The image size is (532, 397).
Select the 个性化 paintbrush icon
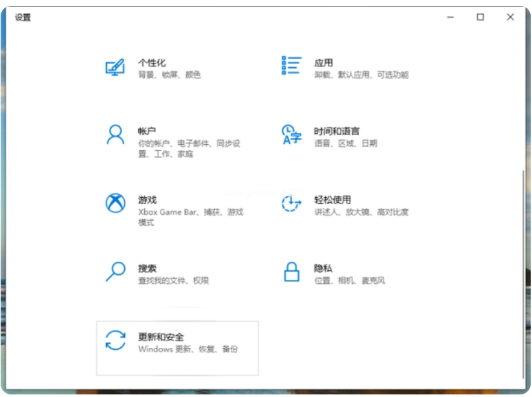[x=114, y=65]
